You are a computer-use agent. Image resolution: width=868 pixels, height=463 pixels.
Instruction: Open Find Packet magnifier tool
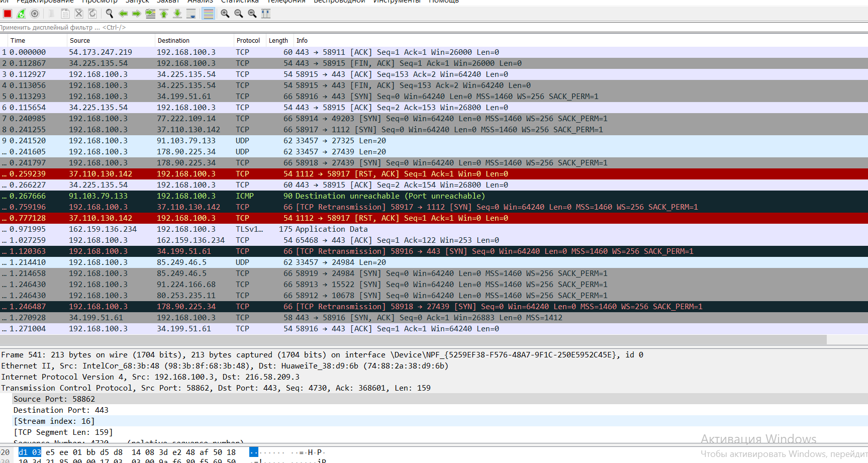coord(109,14)
